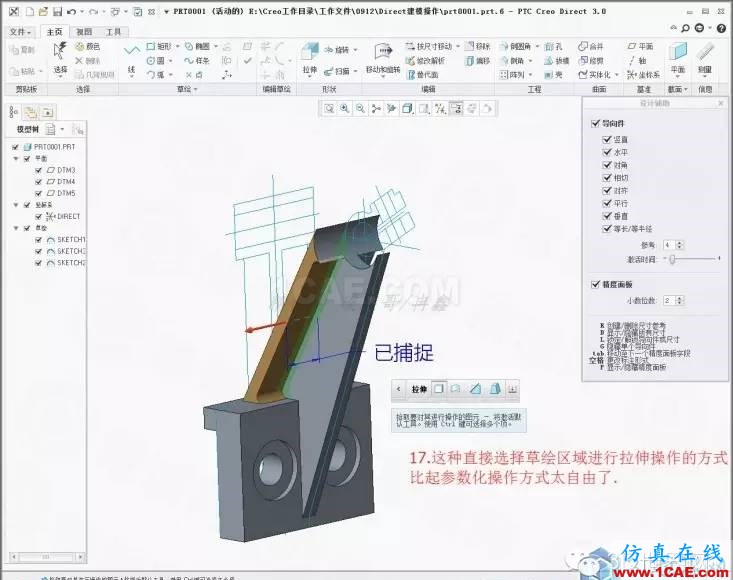Pick the 椭圆 (Ellipse) sketch tool
Screen dimensions: 733x580
[x=197, y=46]
